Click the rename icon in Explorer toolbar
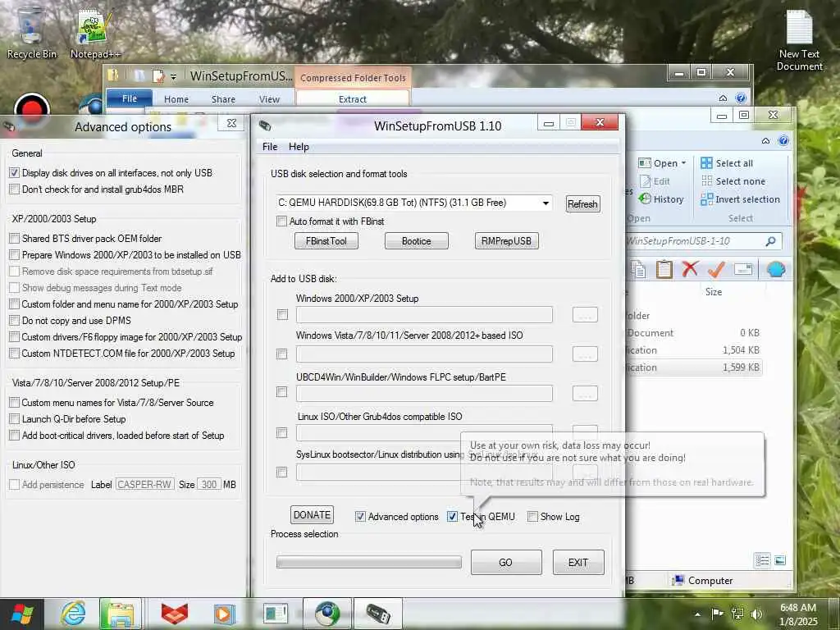The width and height of the screenshot is (840, 630). point(743,269)
